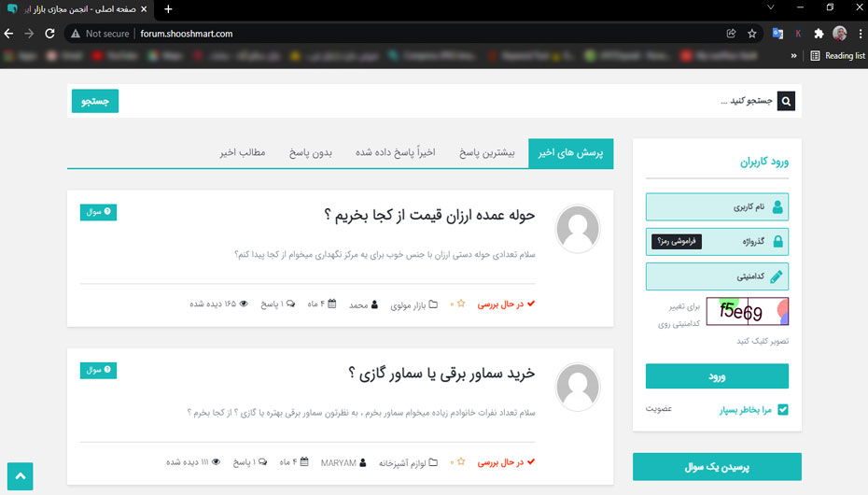
Task: Click the ورود کاربران panel heading
Action: pos(764,162)
